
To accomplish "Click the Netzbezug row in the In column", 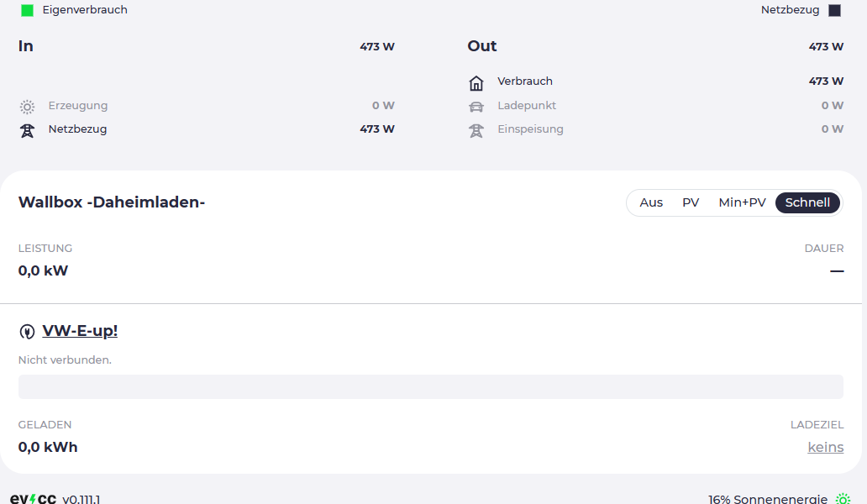I will coord(206,129).
